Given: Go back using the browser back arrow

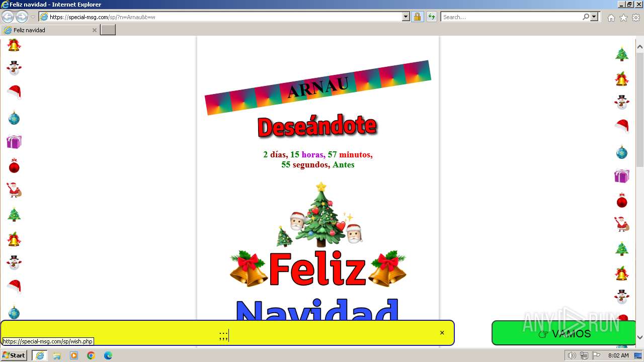Looking at the screenshot, I should coord(8,17).
